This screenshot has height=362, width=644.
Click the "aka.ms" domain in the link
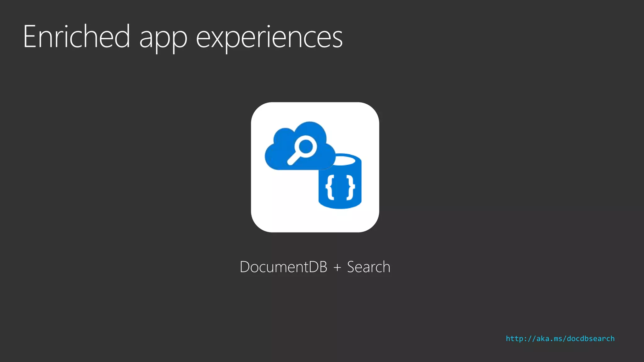[549, 339]
